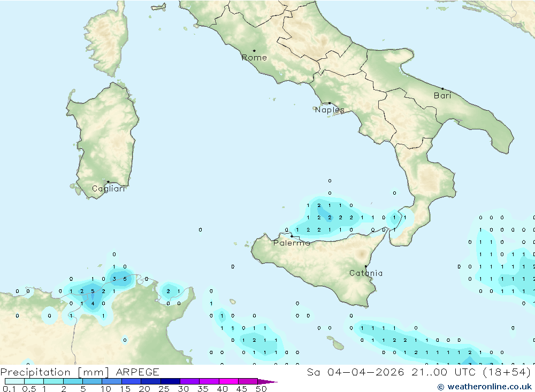
Task: Click the Rome city label
Action: pyautogui.click(x=254, y=58)
